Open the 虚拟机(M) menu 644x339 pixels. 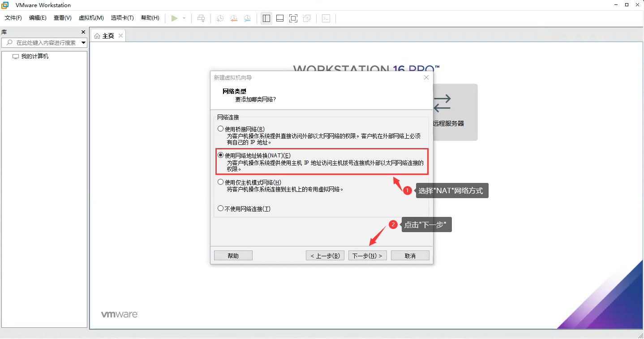[91, 18]
